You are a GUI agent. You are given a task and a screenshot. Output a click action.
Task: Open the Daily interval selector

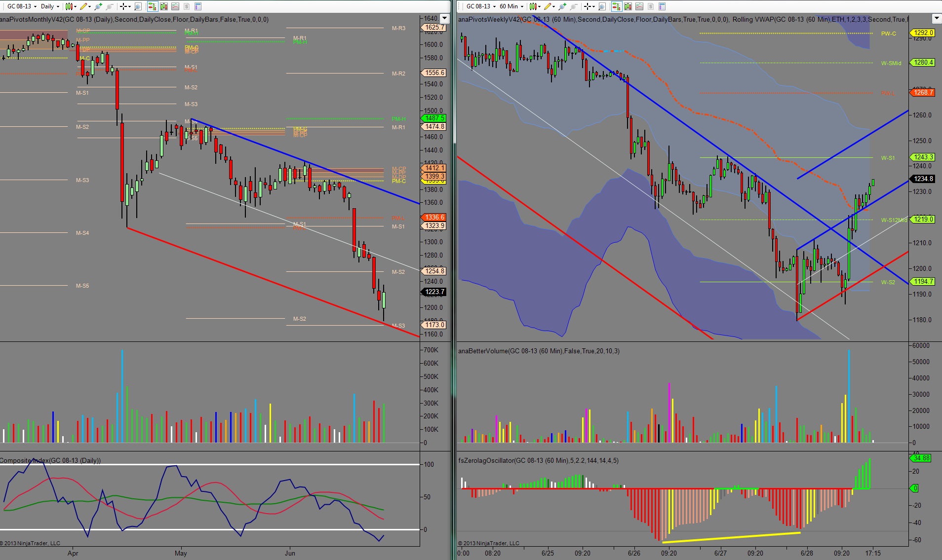pos(50,6)
